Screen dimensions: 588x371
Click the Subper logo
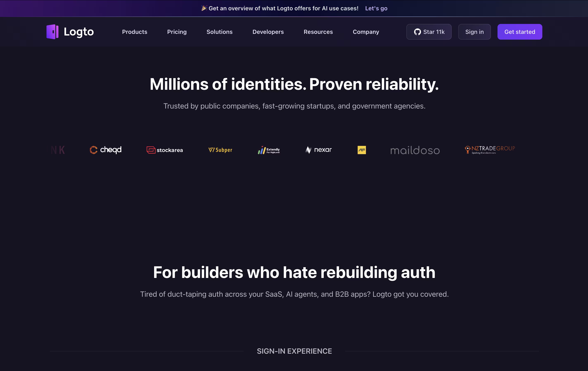pos(220,150)
